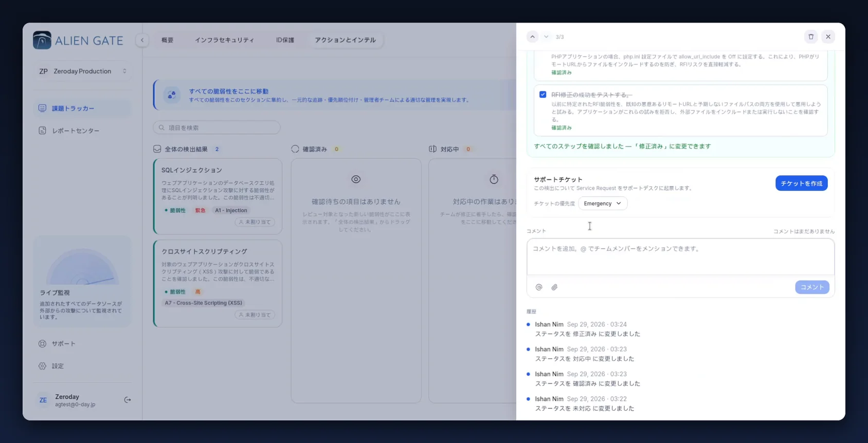This screenshot has height=443, width=868.
Task: Uncheck the RFI修正の成功をテストする checkbox
Action: [x=542, y=95]
